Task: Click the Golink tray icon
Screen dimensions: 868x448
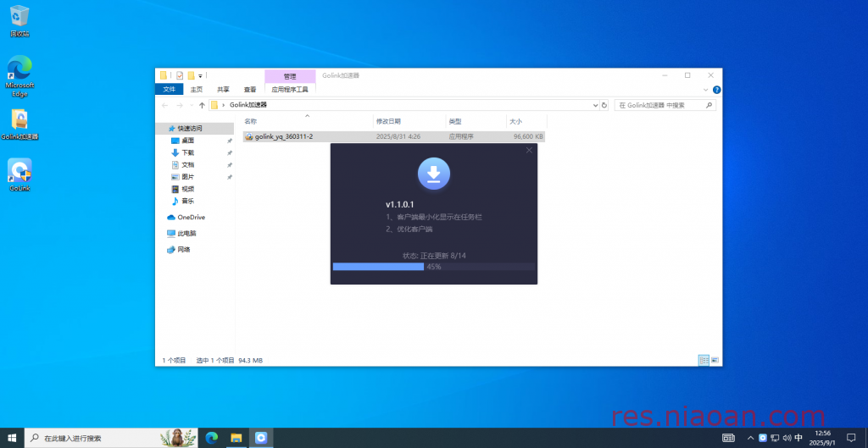Action: click(x=763, y=438)
